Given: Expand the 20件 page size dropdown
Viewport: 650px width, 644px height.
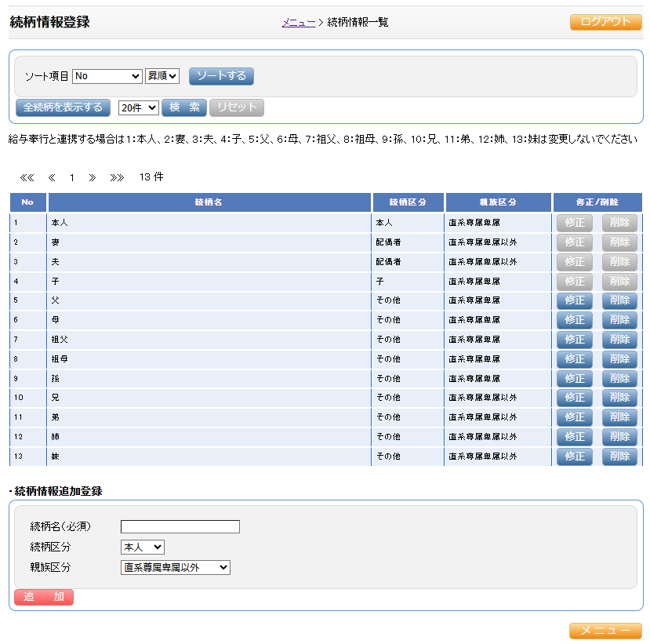Looking at the screenshot, I should pyautogui.click(x=138, y=107).
